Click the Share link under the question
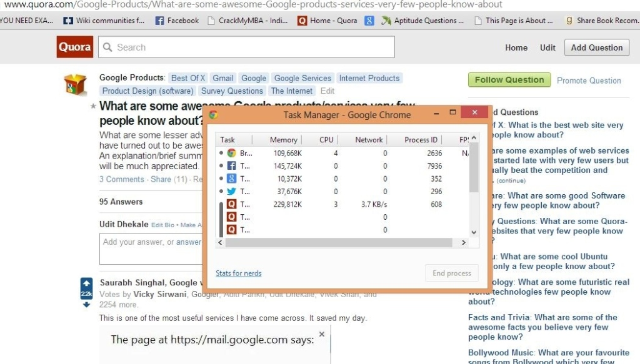 pyautogui.click(x=161, y=179)
